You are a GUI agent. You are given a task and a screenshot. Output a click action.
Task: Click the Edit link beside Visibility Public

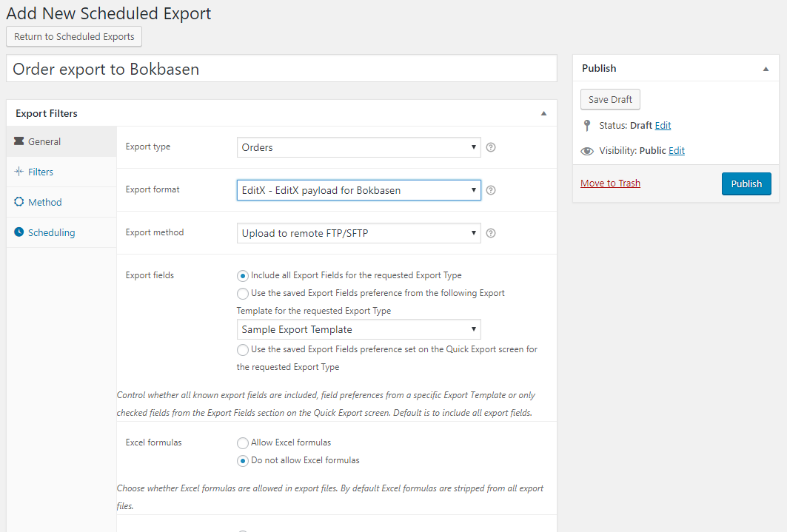click(677, 150)
